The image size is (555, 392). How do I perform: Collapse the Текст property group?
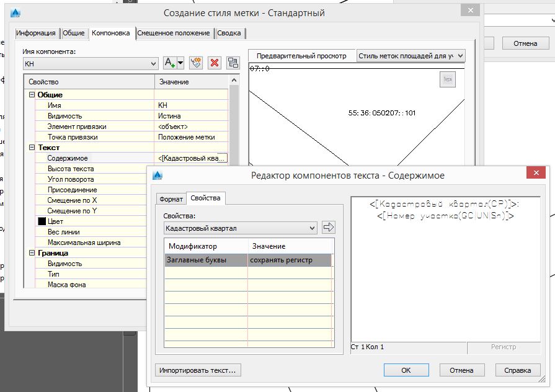[x=32, y=147]
